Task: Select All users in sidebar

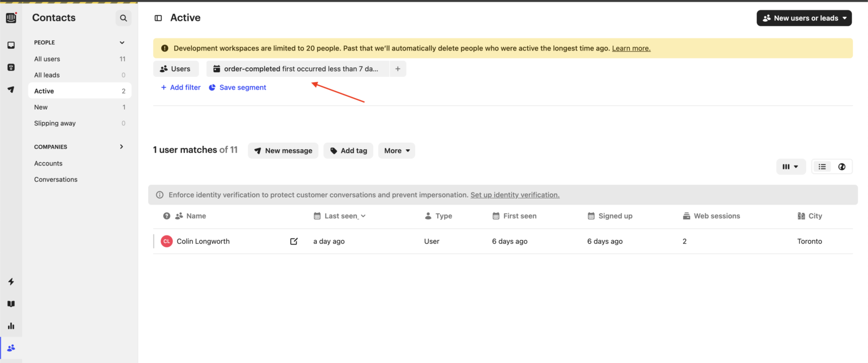Action: pyautogui.click(x=47, y=59)
